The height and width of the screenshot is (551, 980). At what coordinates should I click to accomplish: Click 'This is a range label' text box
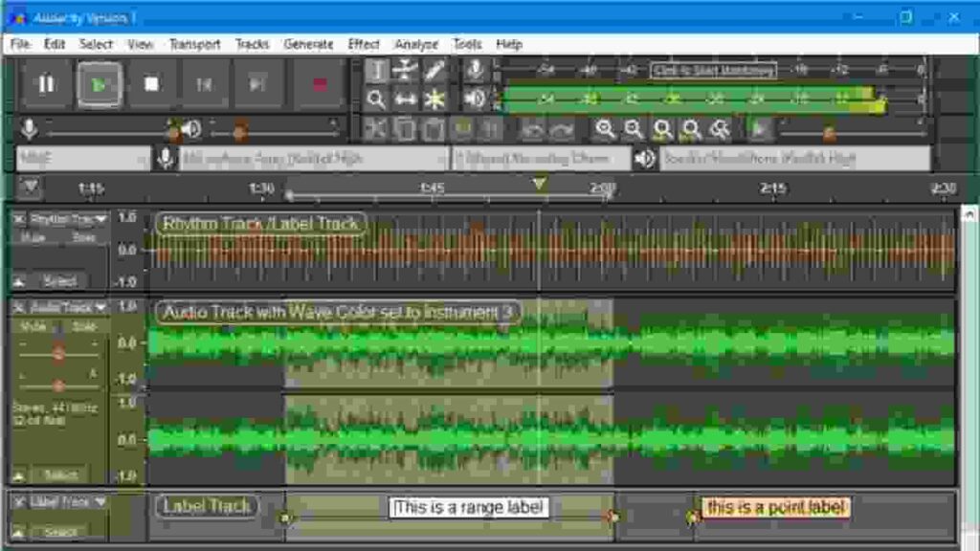469,507
